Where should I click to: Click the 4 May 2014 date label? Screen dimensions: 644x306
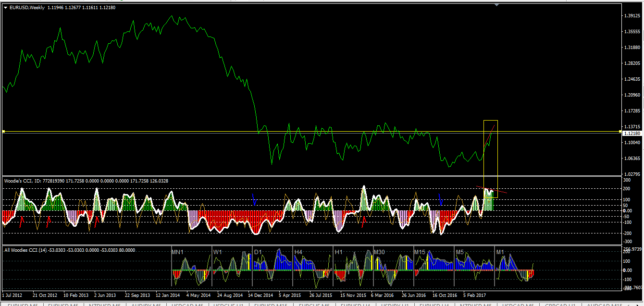(x=198, y=295)
